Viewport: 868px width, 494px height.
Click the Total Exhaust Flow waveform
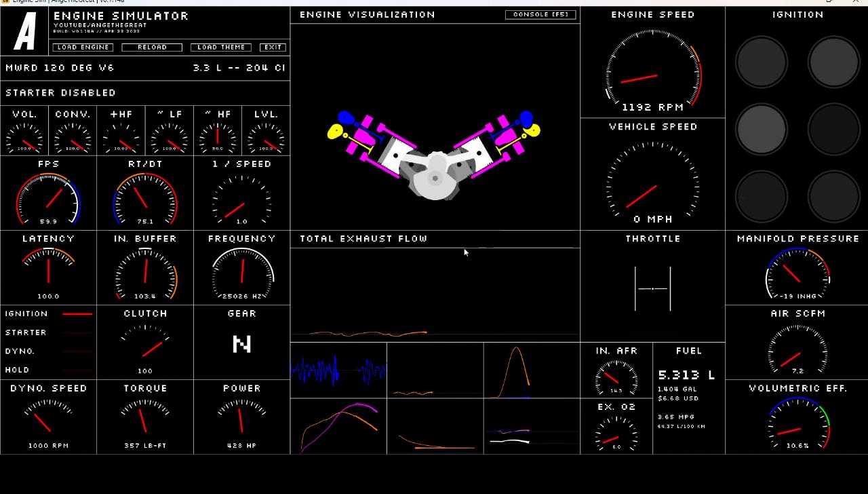tap(435, 294)
